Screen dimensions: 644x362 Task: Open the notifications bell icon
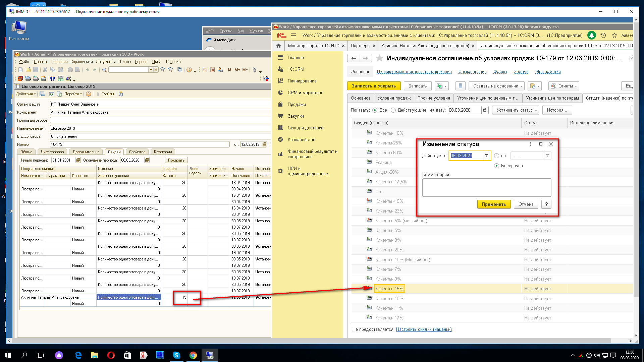click(x=591, y=35)
